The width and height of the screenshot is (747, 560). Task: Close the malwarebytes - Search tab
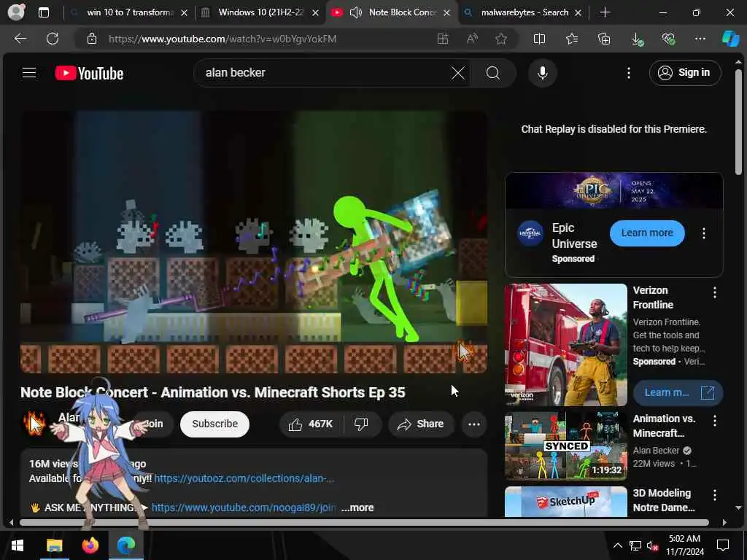click(x=578, y=13)
